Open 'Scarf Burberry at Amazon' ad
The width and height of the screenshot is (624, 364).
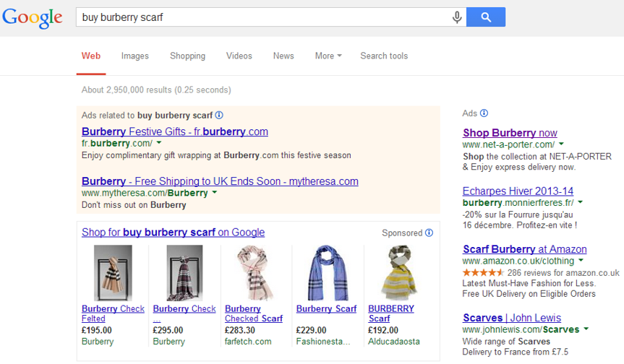(524, 249)
